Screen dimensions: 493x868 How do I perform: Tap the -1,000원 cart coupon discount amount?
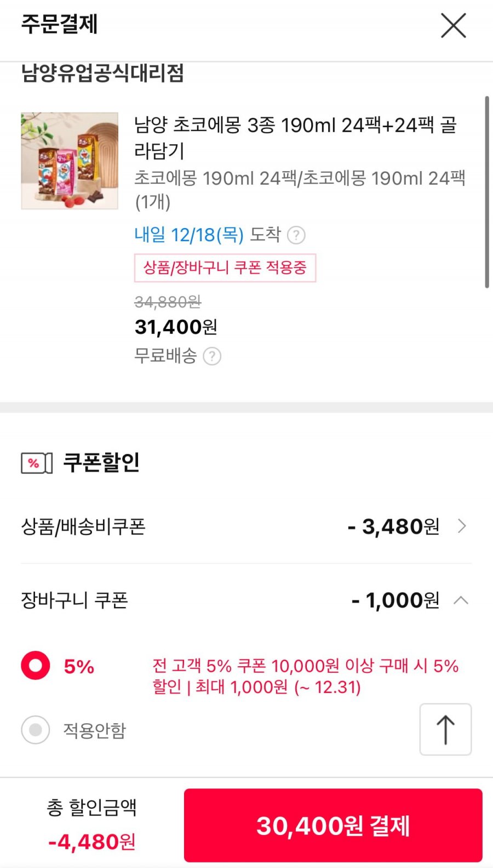395,600
